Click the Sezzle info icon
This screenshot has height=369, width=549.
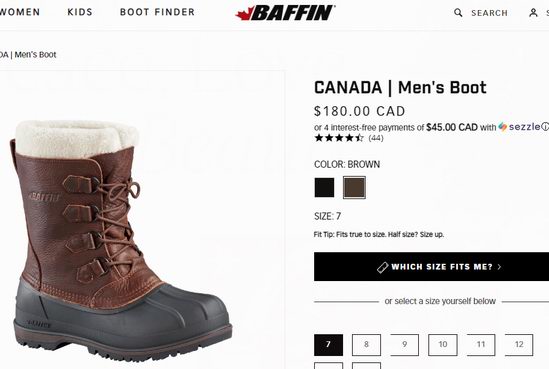tap(545, 127)
